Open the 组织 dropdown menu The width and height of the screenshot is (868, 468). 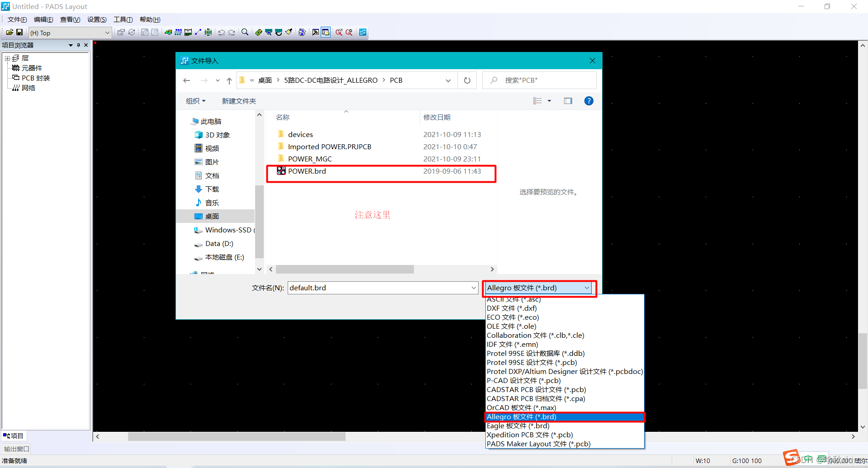(195, 101)
